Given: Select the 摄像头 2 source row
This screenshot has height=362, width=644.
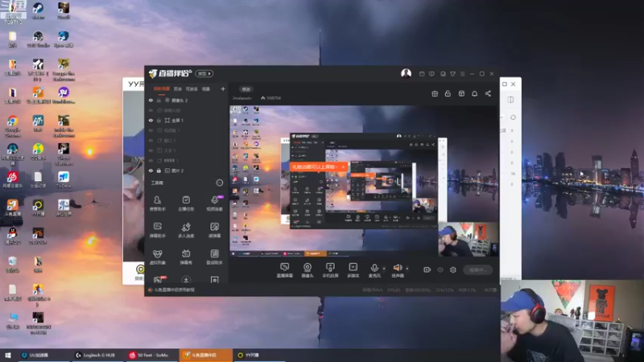Looking at the screenshot, I should pyautogui.click(x=187, y=100).
